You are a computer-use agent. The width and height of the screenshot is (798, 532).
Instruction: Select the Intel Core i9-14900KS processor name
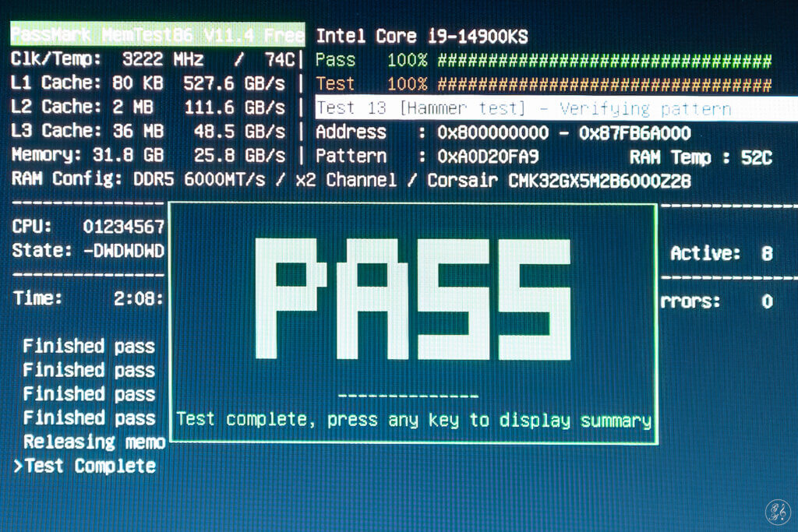pyautogui.click(x=422, y=37)
